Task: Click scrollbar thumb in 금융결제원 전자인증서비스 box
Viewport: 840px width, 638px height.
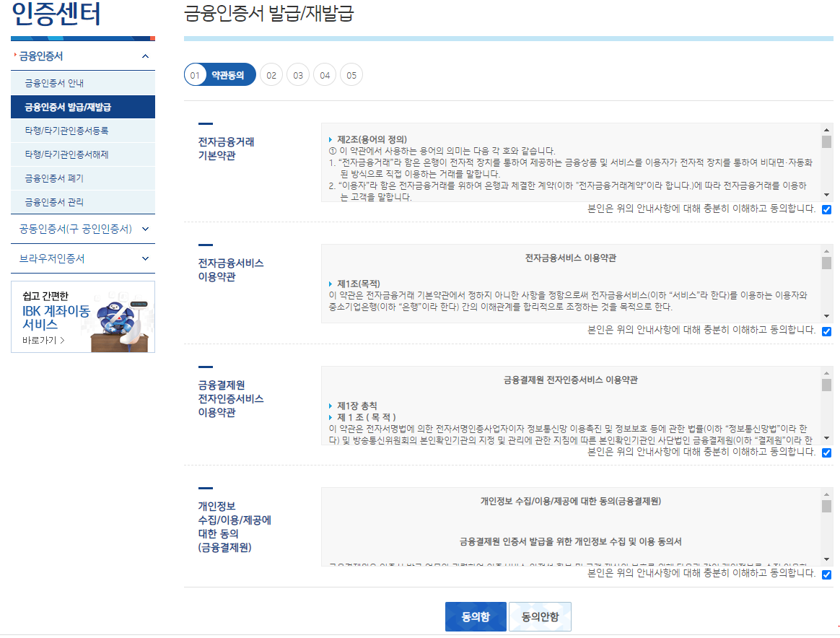Action: point(826,385)
